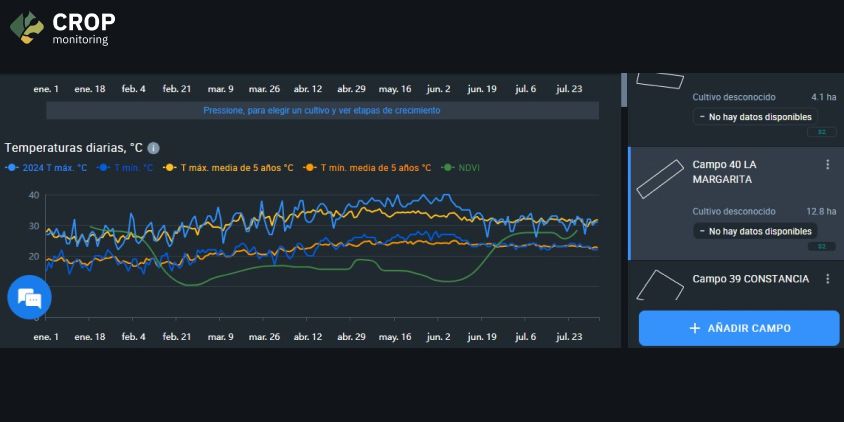Click the Crop Monitoring logo

click(62, 29)
